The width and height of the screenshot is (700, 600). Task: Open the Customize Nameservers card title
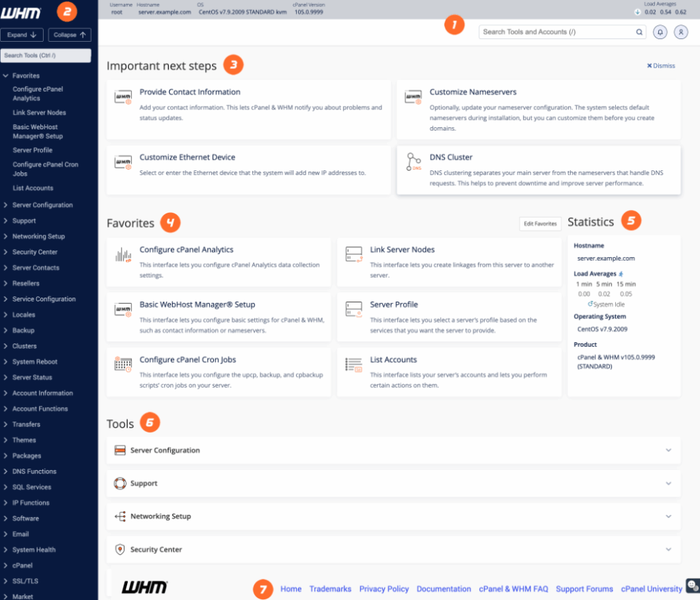(473, 92)
